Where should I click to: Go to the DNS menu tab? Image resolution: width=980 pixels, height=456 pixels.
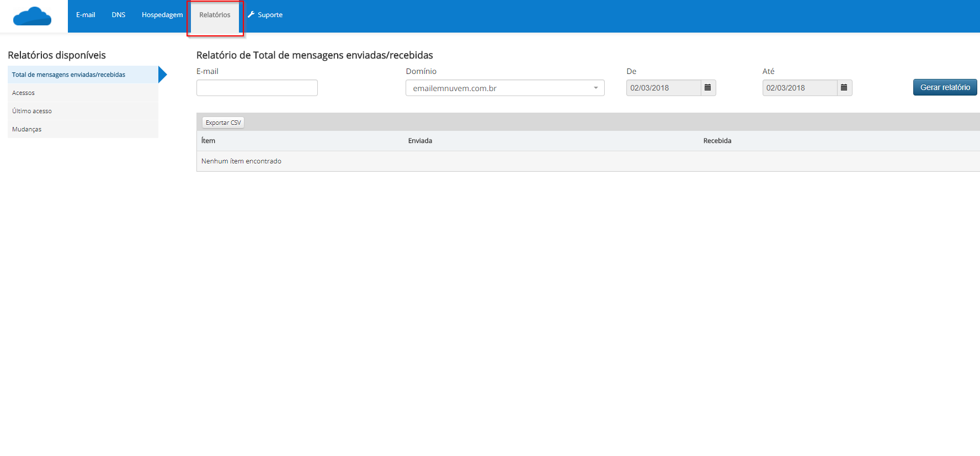click(x=119, y=15)
